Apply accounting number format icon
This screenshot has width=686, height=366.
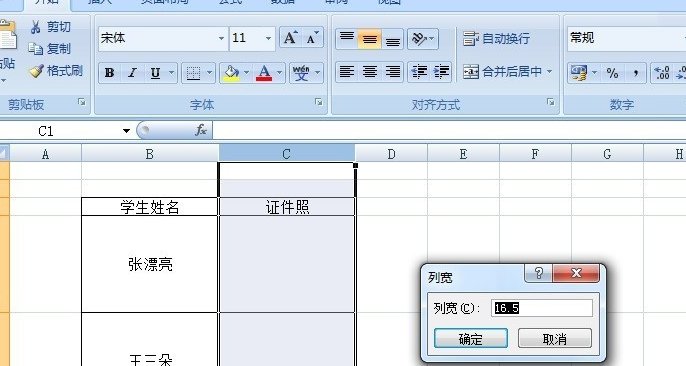coord(578,73)
